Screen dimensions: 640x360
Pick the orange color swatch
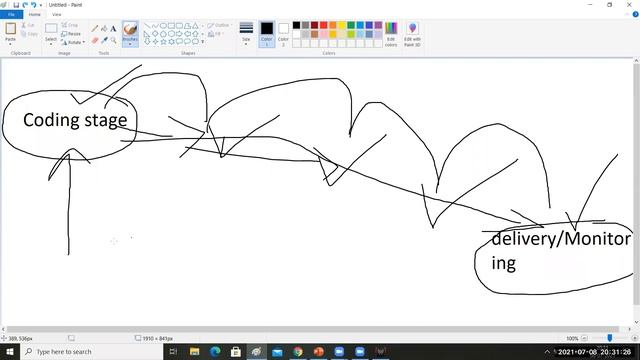tap(333, 25)
